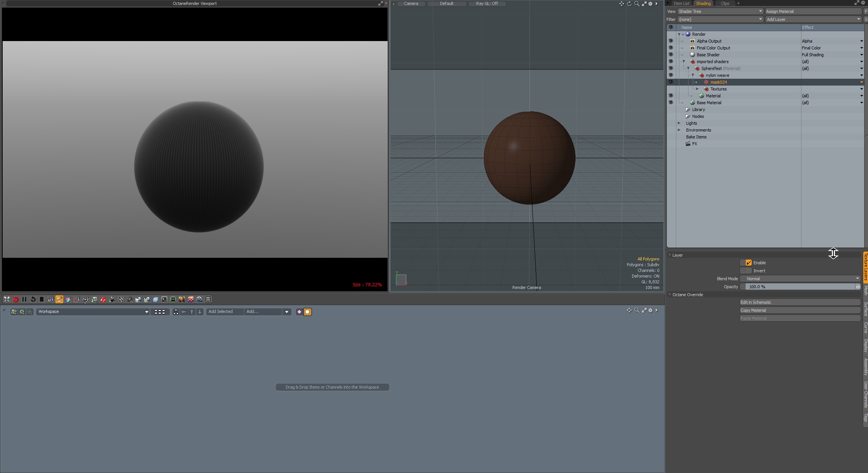The width and height of the screenshot is (868, 473).
Task: Click the stop render square icon
Action: [42, 299]
